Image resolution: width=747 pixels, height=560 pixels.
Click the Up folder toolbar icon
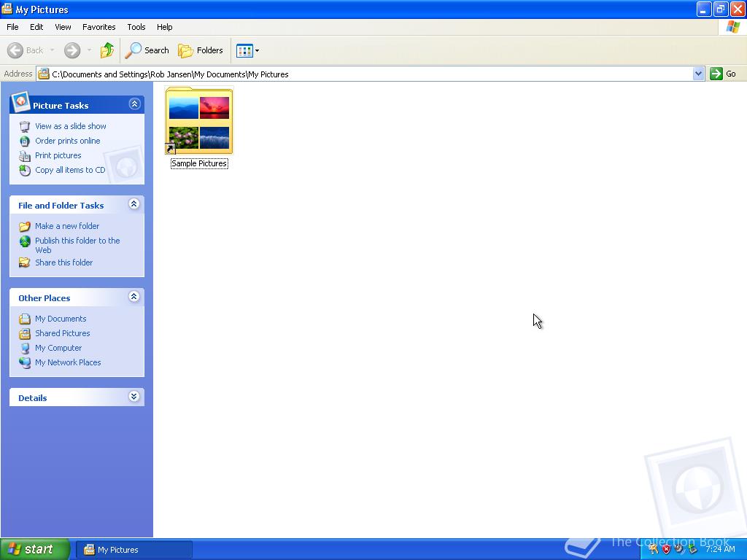(107, 50)
